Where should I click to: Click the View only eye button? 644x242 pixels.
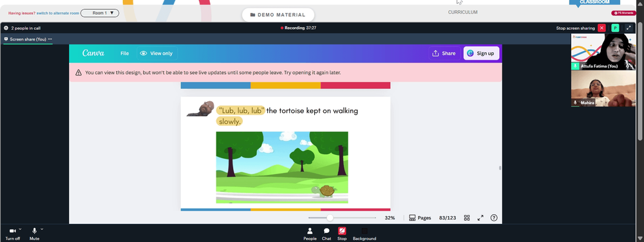pyautogui.click(x=156, y=54)
